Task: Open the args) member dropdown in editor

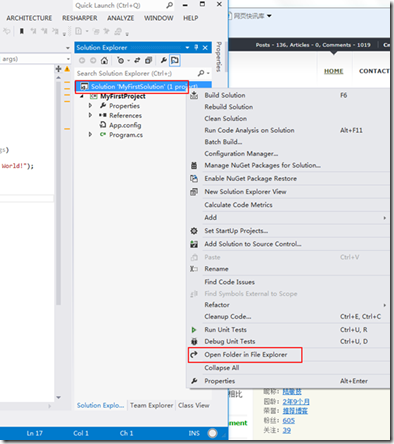Action: 68,59
